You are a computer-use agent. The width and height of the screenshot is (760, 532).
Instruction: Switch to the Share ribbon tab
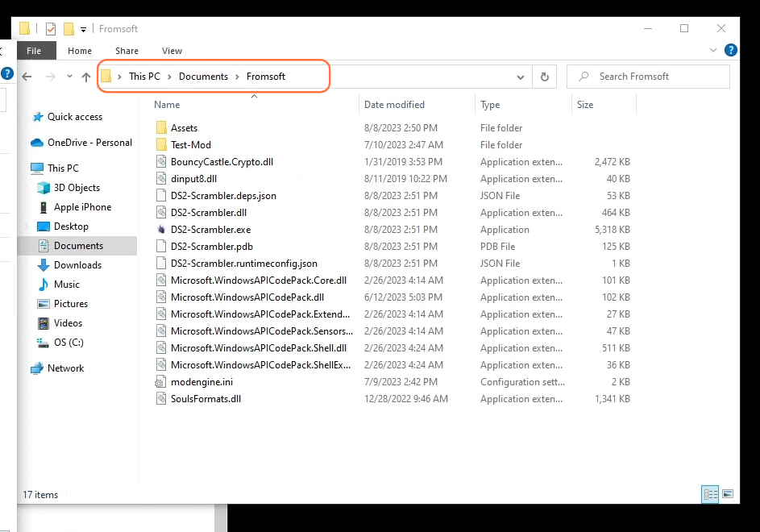pyautogui.click(x=127, y=51)
